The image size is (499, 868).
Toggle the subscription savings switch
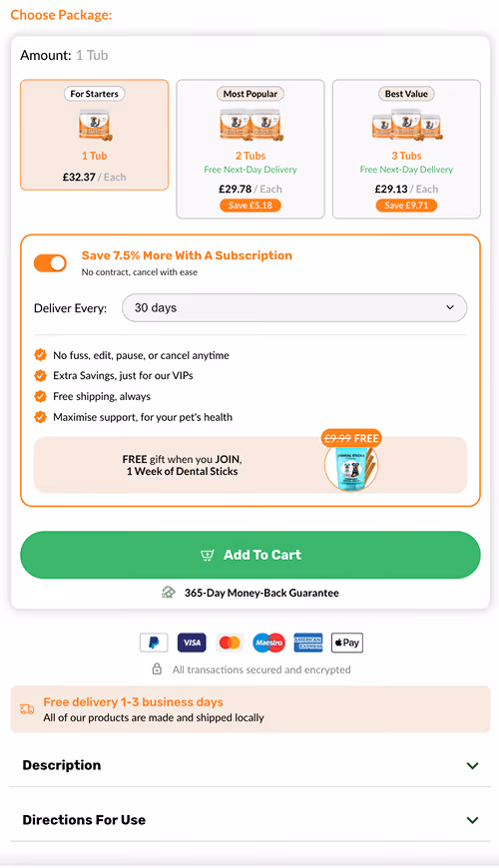tap(50, 263)
